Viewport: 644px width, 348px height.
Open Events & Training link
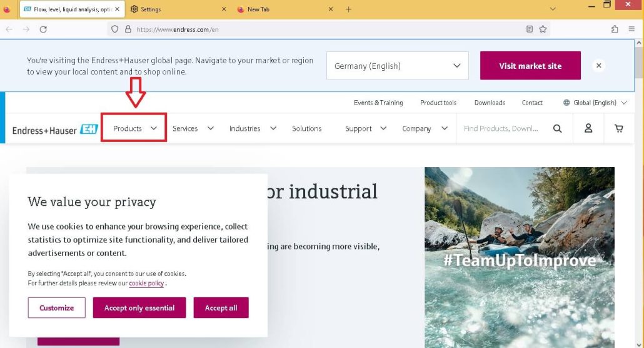coord(378,103)
